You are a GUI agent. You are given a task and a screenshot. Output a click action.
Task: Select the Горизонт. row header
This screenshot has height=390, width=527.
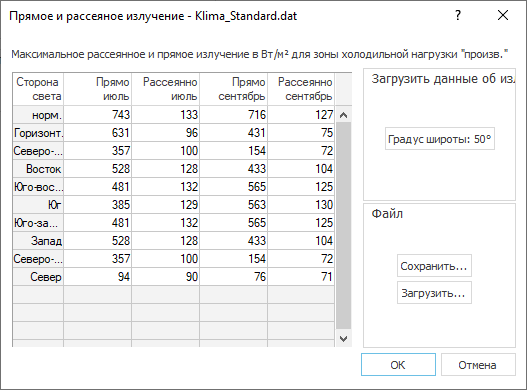pyautogui.click(x=38, y=133)
